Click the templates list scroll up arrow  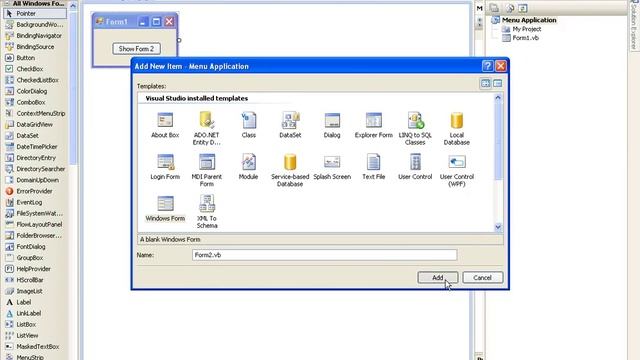(x=498, y=98)
